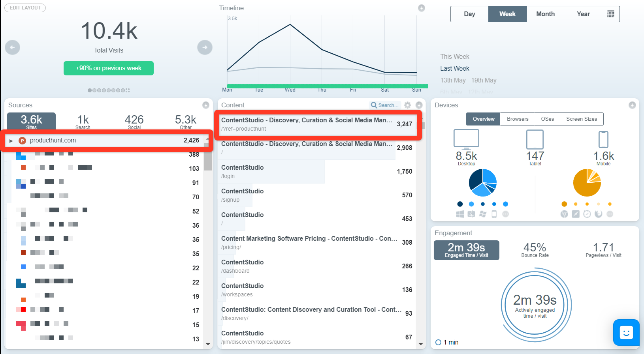Select the square Safari compass icon
The image size is (644, 354).
(576, 214)
